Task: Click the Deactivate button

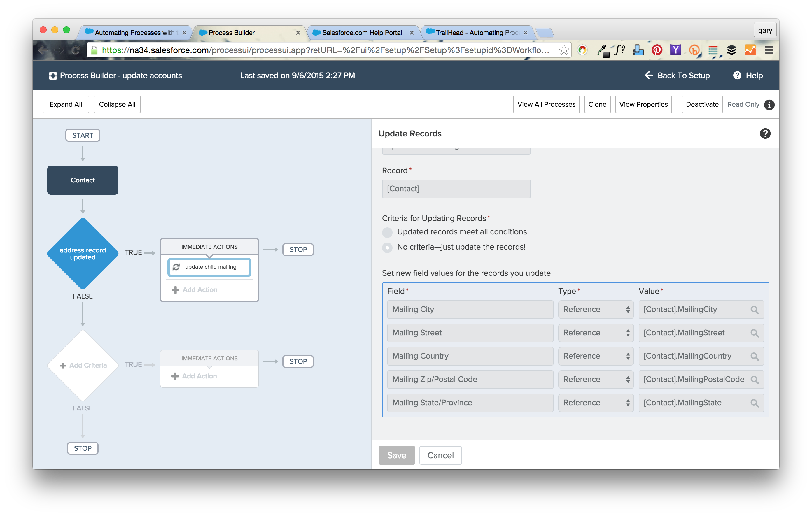Action: tap(702, 104)
